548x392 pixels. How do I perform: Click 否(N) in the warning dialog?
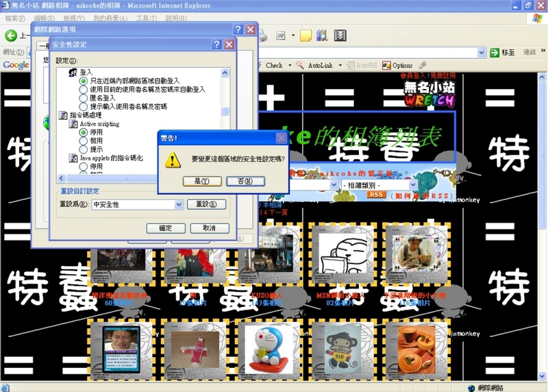(x=245, y=181)
